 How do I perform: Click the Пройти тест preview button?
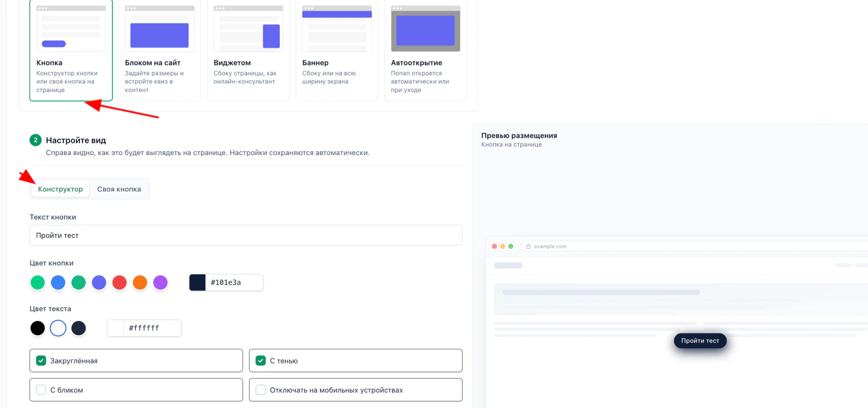click(700, 341)
